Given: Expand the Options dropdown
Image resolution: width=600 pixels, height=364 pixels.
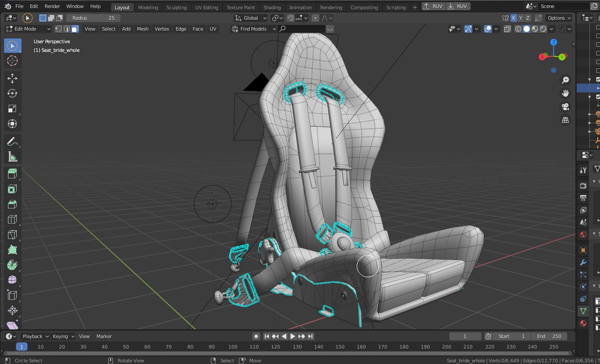Looking at the screenshot, I should coord(559,18).
